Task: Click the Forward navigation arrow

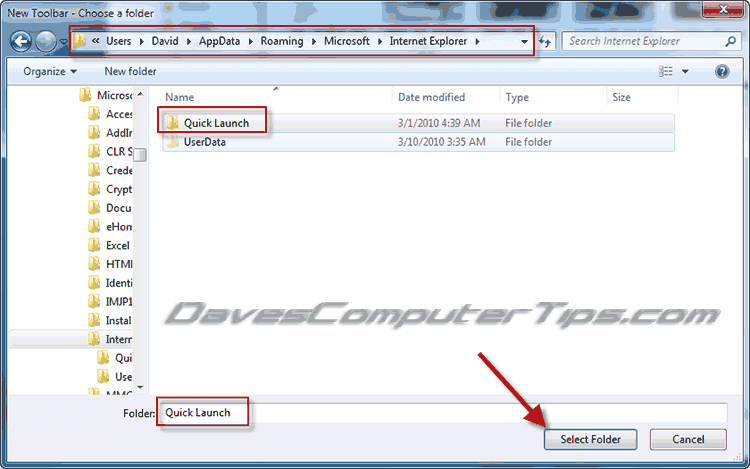Action: [x=46, y=42]
